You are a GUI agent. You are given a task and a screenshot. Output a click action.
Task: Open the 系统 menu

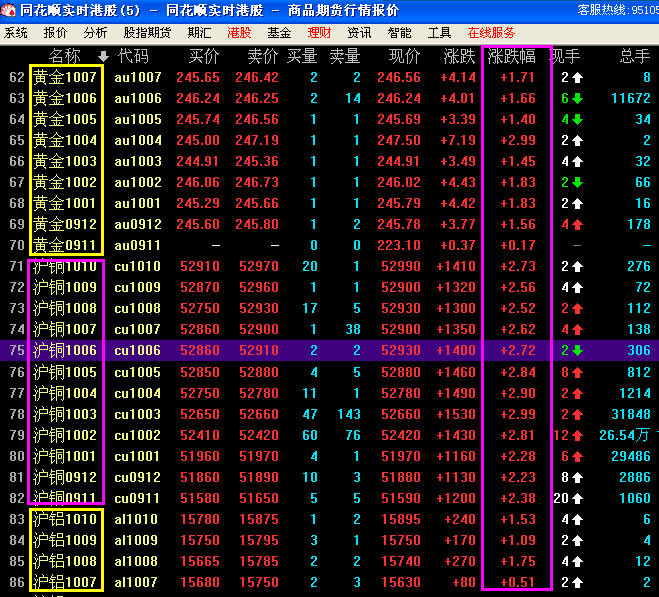(16, 32)
